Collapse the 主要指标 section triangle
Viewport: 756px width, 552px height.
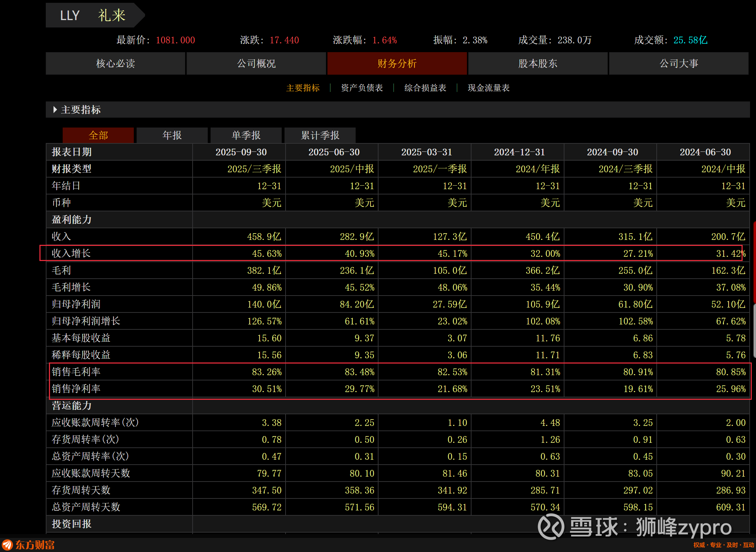pyautogui.click(x=55, y=110)
